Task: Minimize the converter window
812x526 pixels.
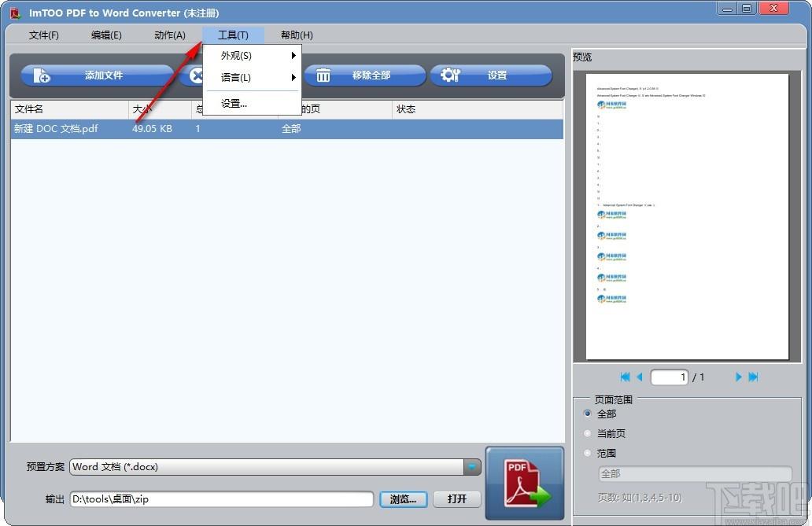Action: [728, 9]
